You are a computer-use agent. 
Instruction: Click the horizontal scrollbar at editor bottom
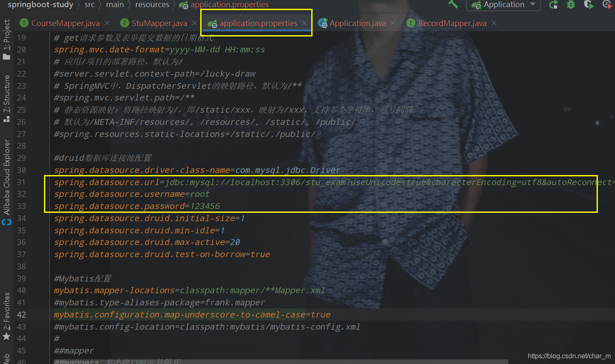281,361
